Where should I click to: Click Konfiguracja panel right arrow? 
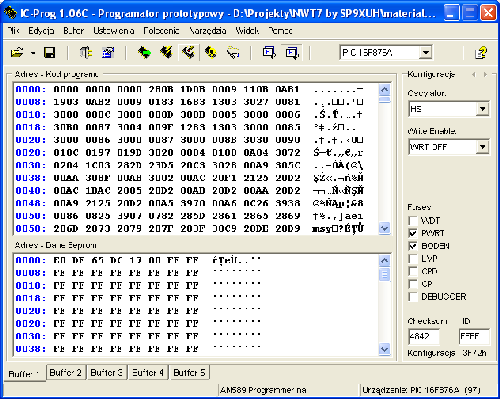pyautogui.click(x=485, y=75)
